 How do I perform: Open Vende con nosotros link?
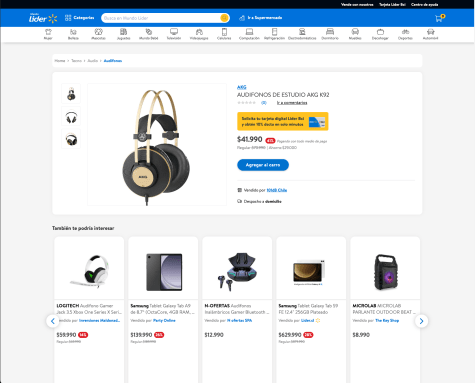click(x=357, y=4)
